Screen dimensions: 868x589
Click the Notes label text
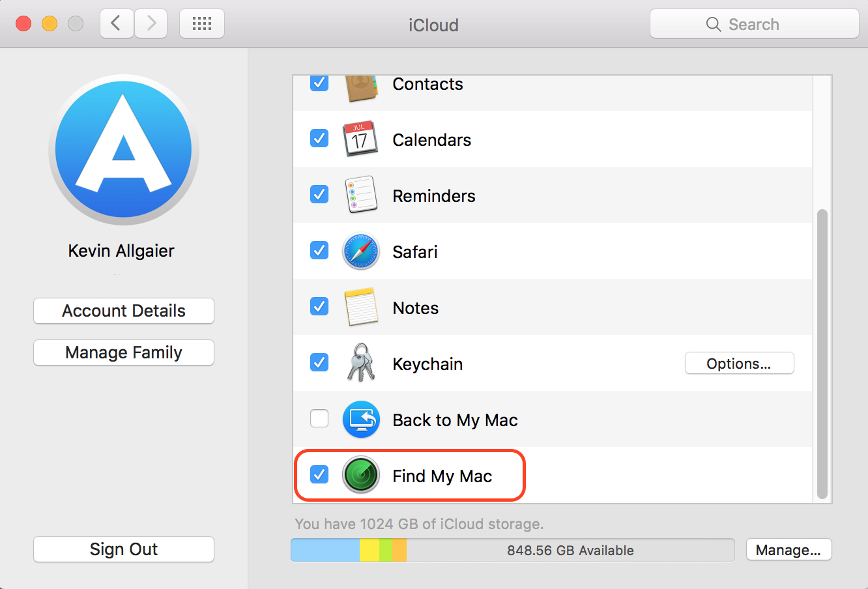tap(416, 308)
